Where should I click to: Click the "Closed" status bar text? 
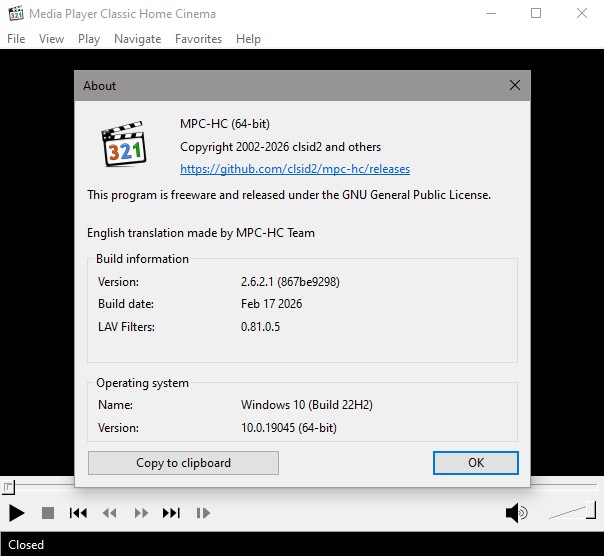click(26, 544)
